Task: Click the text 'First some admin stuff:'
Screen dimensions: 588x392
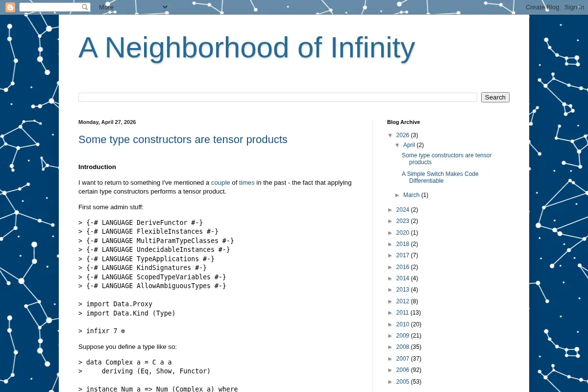Action: point(111,207)
